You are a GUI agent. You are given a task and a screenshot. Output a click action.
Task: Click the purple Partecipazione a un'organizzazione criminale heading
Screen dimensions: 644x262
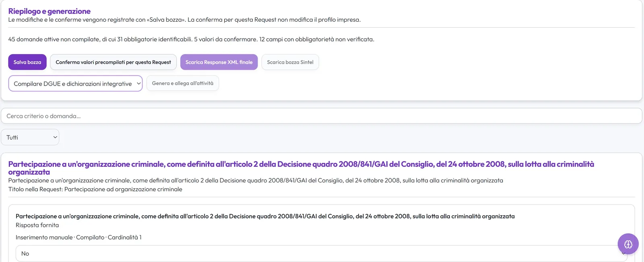pos(301,168)
